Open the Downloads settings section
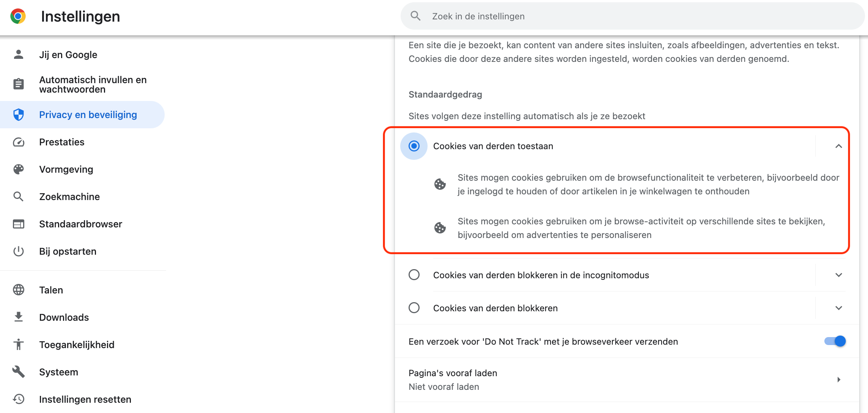Image resolution: width=868 pixels, height=413 pixels. (64, 317)
